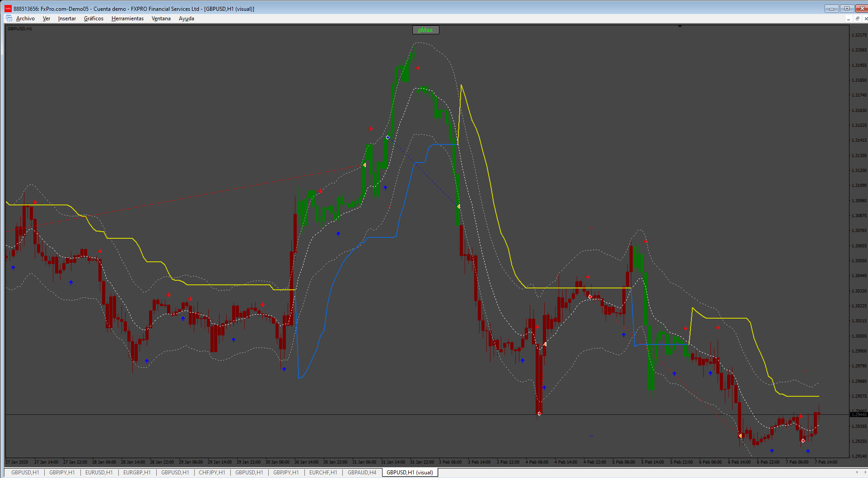Open the Insertar menu
This screenshot has height=478, width=868.
coord(67,19)
